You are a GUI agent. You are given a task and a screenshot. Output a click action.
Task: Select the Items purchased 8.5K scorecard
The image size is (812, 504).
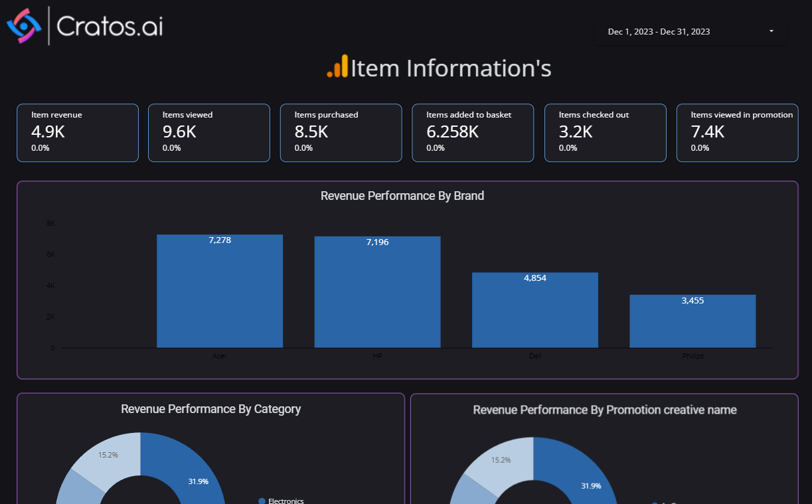coord(341,133)
